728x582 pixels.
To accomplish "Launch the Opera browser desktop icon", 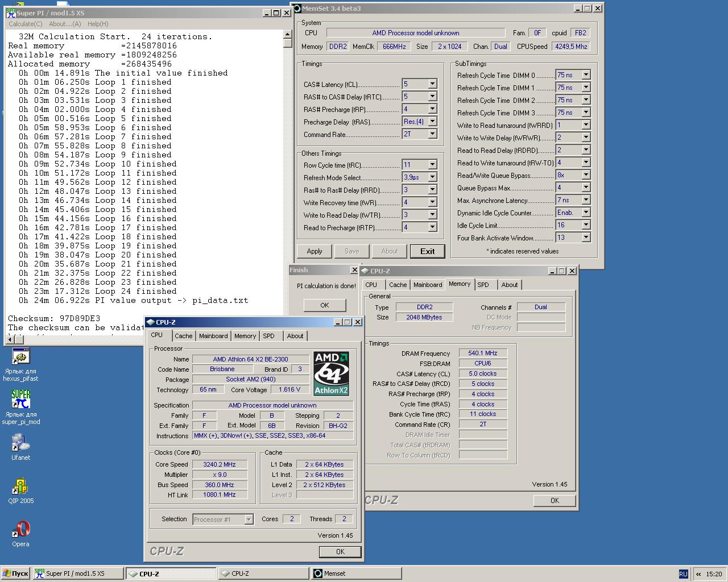I will pyautogui.click(x=21, y=529).
